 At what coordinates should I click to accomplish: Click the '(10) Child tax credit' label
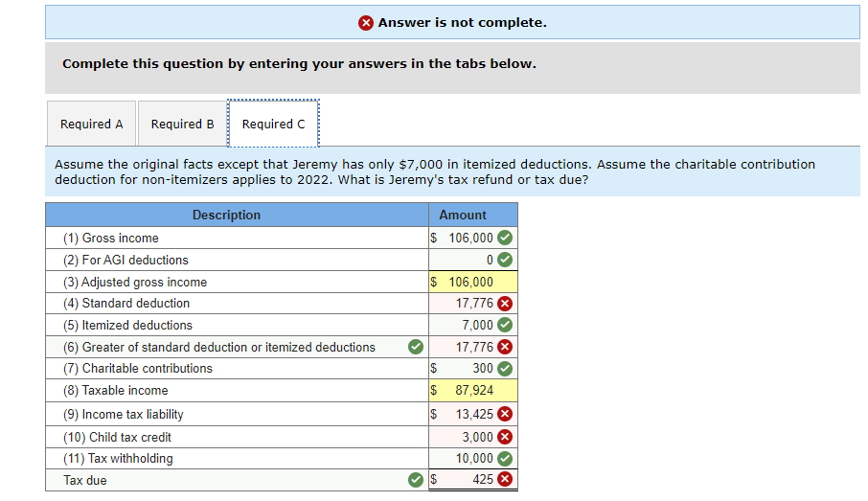(x=117, y=438)
